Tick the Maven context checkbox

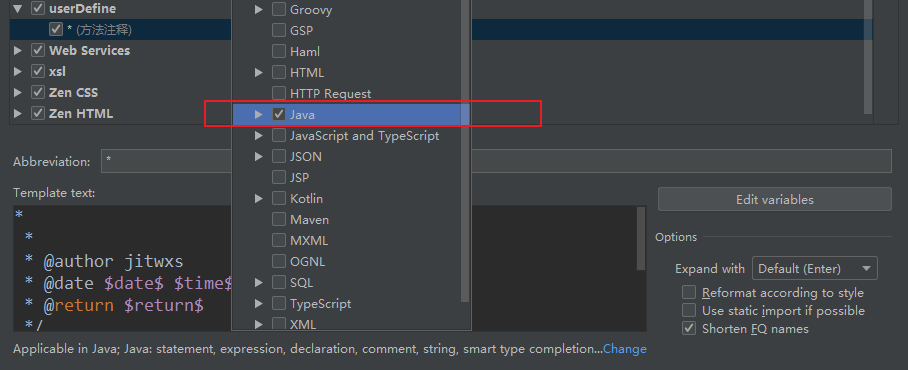279,219
